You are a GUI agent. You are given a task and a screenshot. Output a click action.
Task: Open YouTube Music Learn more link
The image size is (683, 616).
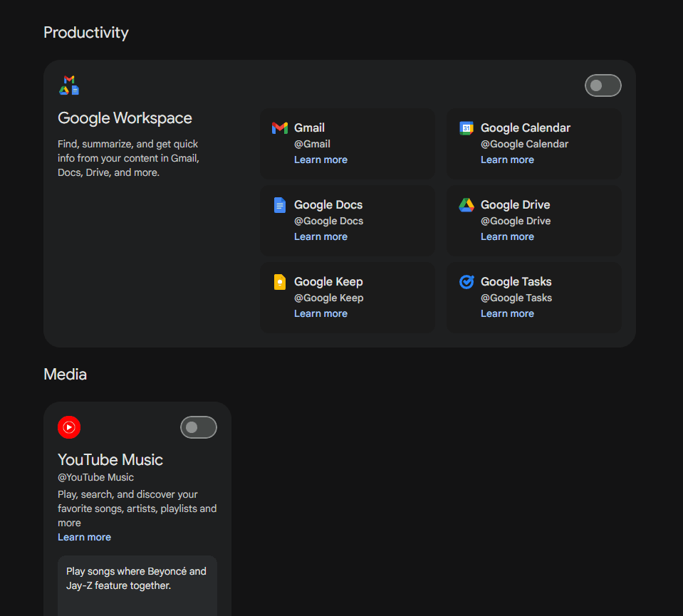[x=84, y=538]
